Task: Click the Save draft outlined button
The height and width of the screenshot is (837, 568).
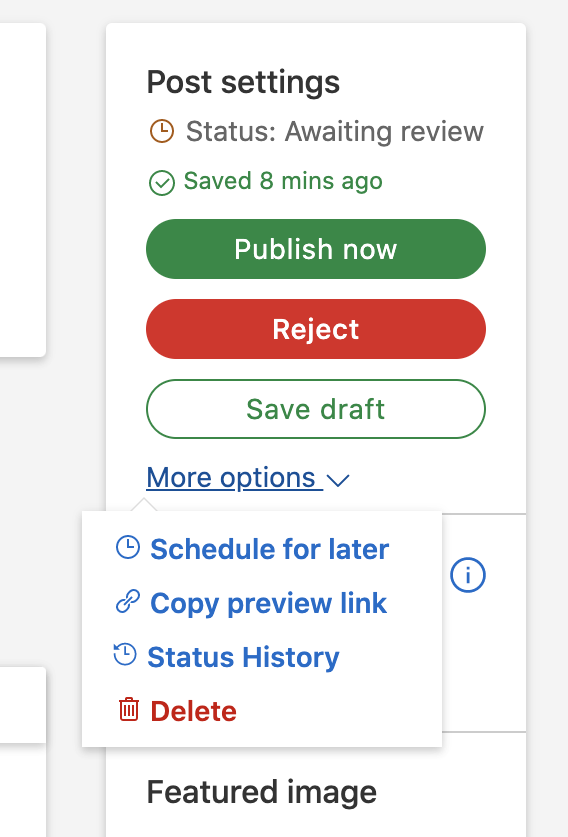Action: 316,409
